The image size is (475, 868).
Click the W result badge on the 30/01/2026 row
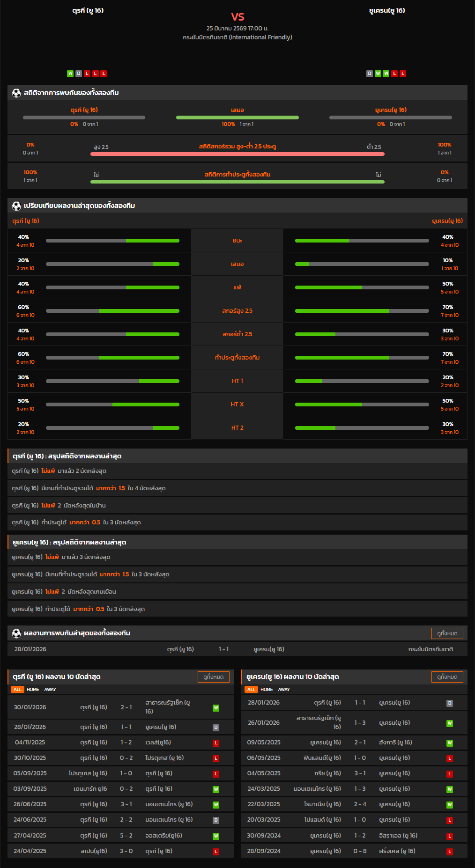pos(216,708)
